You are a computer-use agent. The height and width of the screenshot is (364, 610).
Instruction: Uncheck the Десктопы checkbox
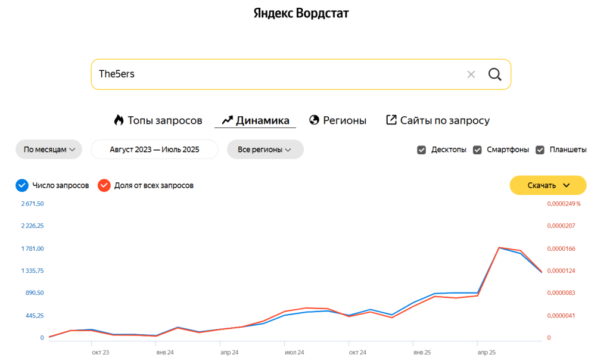422,150
